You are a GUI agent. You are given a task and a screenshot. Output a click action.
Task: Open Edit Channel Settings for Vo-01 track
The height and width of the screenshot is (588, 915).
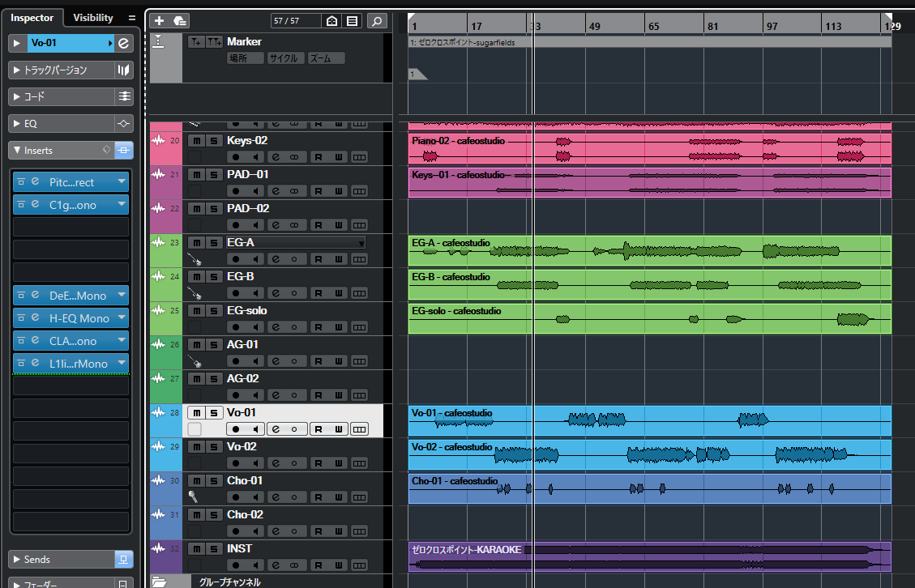(x=276, y=428)
